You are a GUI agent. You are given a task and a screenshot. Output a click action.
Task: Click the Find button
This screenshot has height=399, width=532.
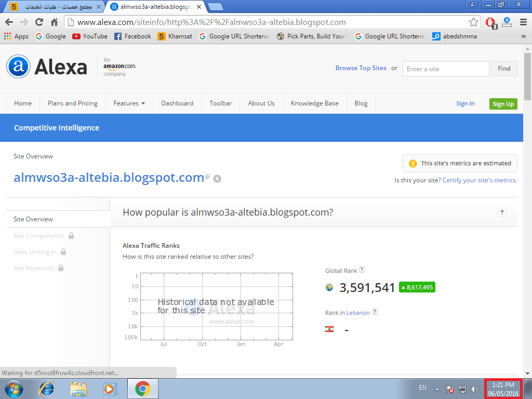tap(504, 69)
